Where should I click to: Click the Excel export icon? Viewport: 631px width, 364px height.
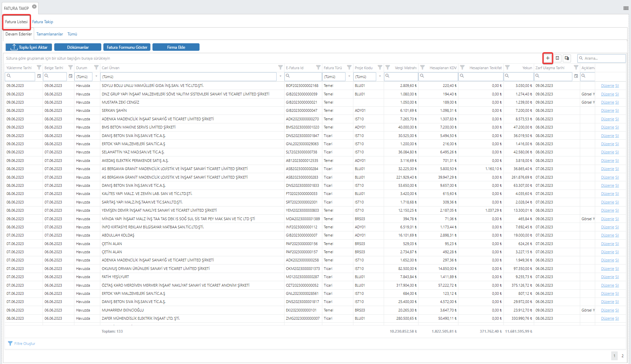pos(557,58)
